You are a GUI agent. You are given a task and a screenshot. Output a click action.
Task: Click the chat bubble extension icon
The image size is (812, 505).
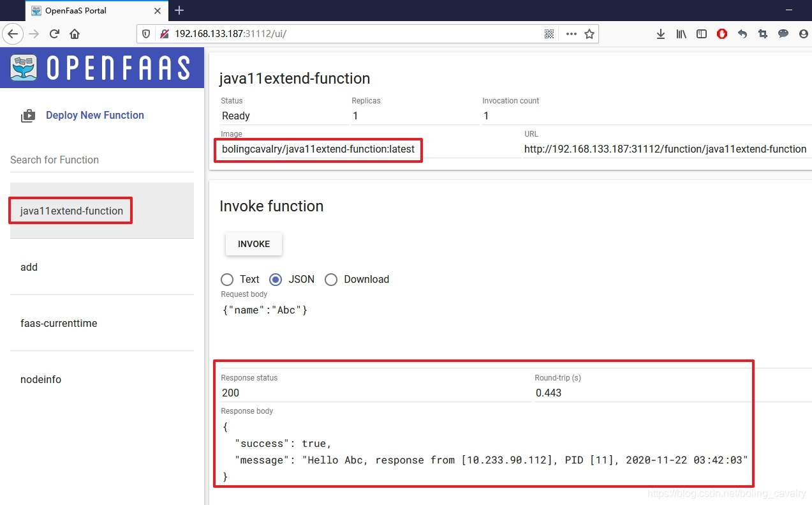783,34
